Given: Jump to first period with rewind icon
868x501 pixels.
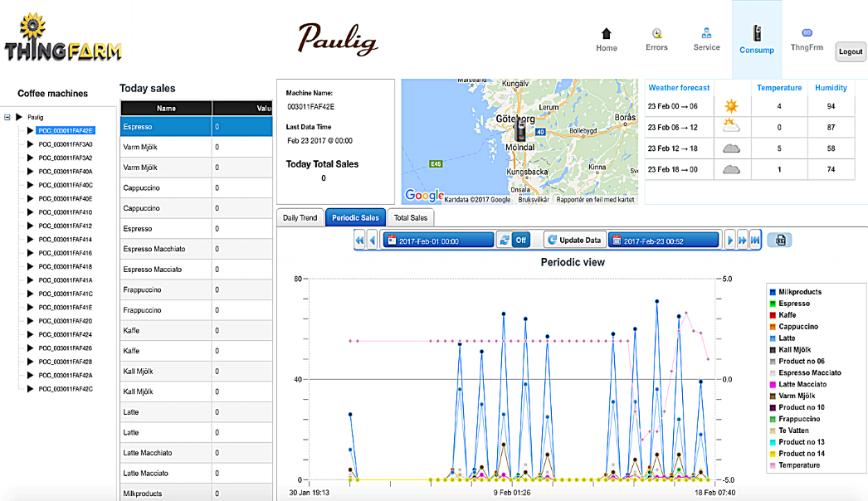Looking at the screenshot, I should tap(360, 241).
